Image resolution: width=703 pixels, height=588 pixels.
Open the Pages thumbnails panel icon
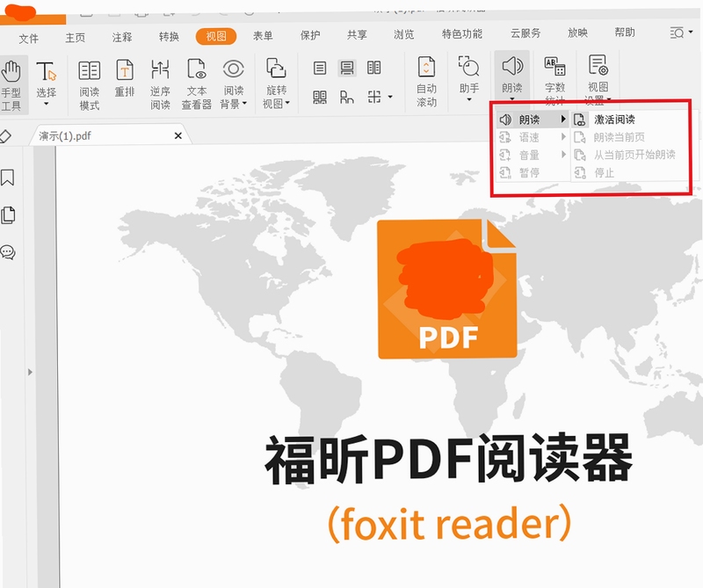8,215
